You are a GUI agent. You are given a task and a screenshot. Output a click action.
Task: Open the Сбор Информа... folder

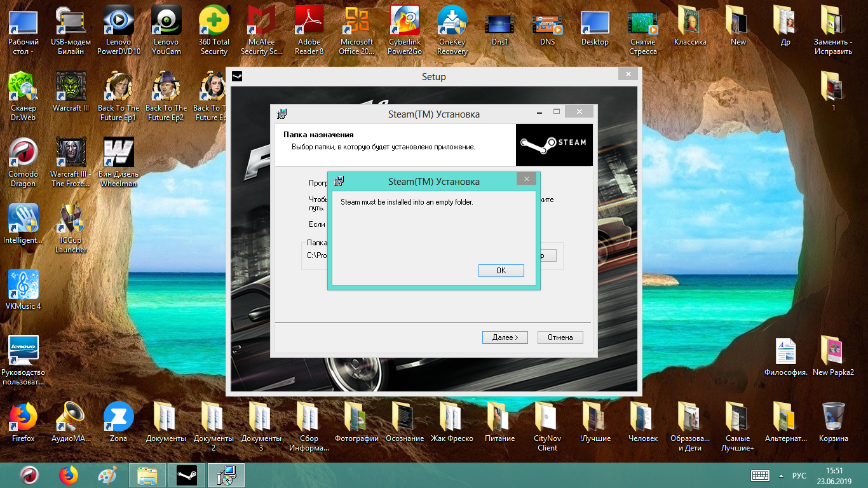click(x=309, y=426)
